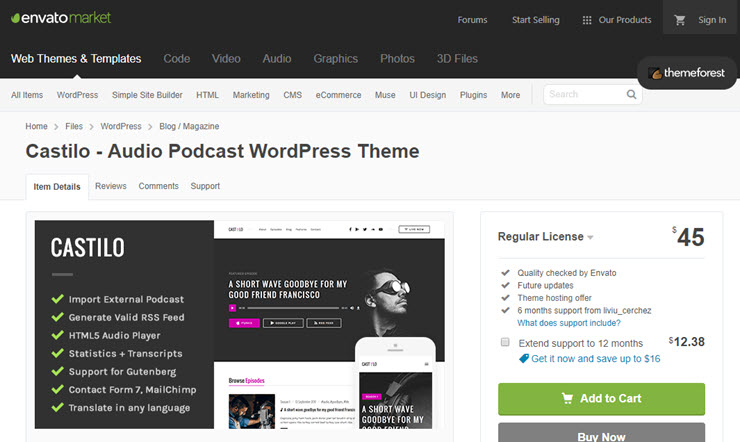Image resolution: width=740 pixels, height=442 pixels.
Task: Select the WordPress category
Action: 77,95
